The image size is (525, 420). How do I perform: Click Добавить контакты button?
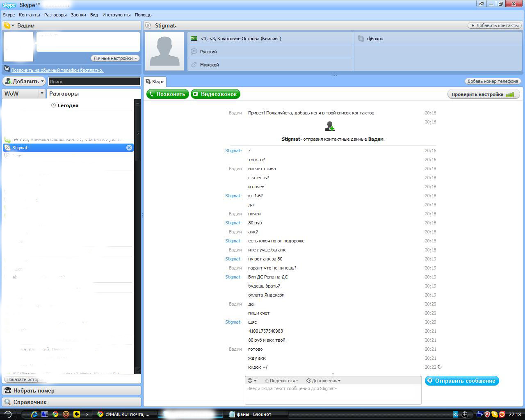(x=495, y=25)
